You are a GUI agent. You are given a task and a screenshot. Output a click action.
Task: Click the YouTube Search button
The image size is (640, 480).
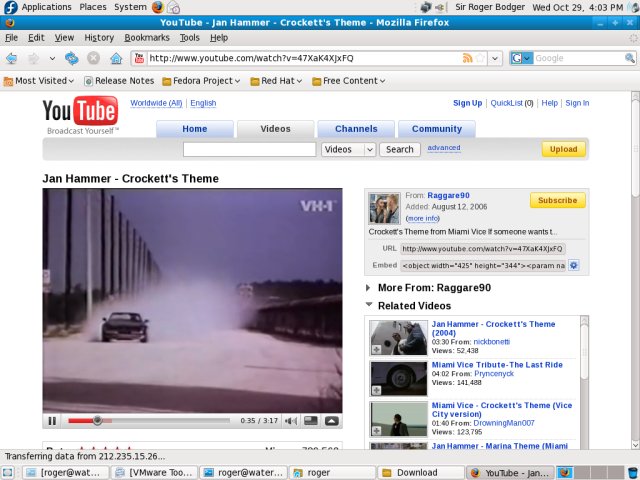coord(400,149)
